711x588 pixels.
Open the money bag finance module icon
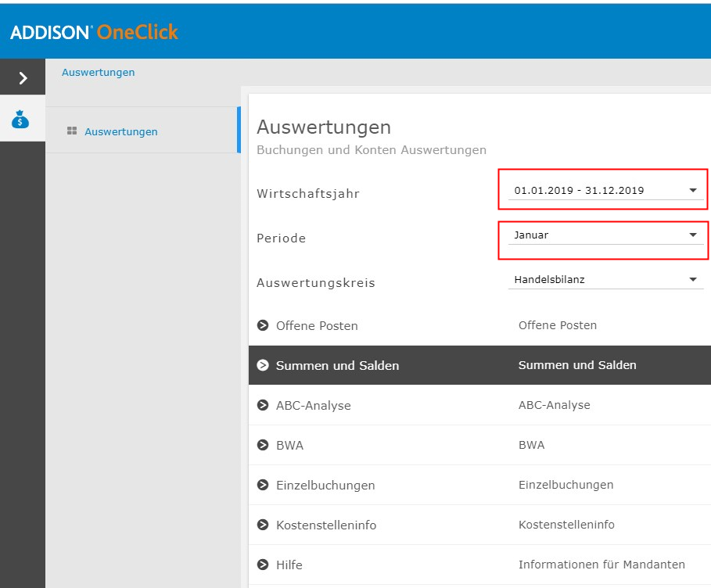click(20, 119)
